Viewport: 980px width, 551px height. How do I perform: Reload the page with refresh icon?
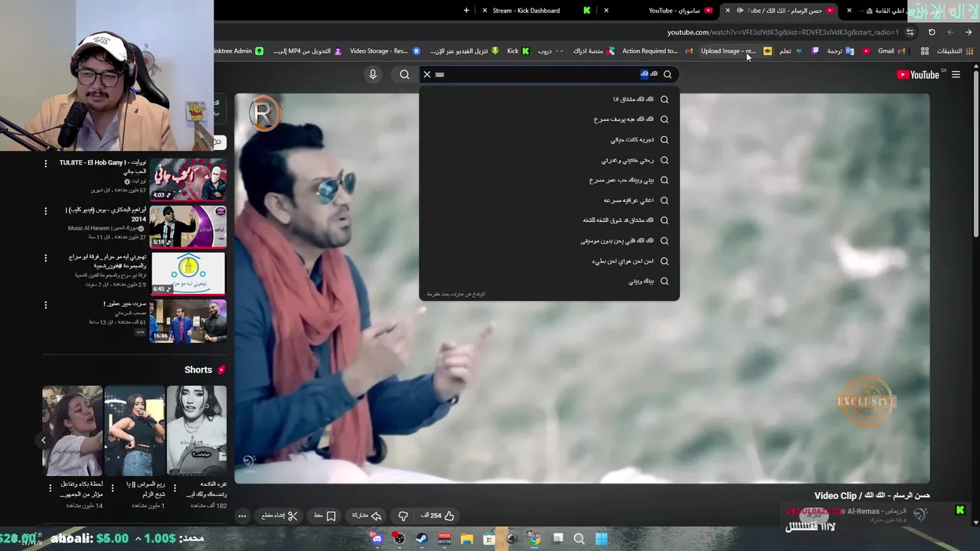pos(932,32)
